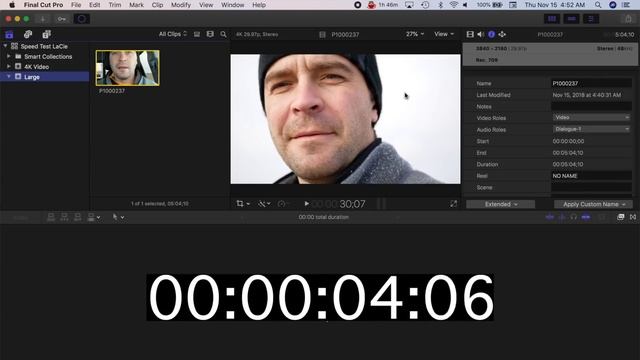Toggle the Browser panel visibility button
Image resolution: width=640 pixels, height=360 pixels.
pyautogui.click(x=552, y=19)
